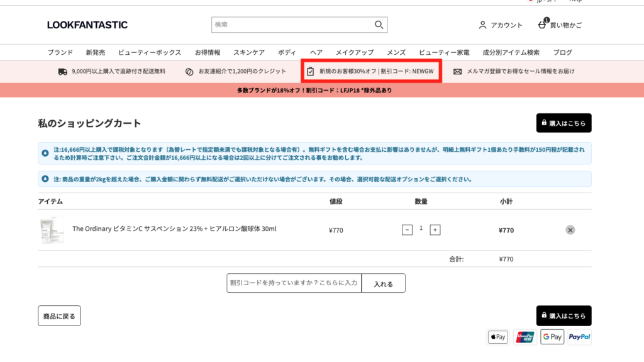Open the お友達紹介で1,200円のクレジット link
Screen dimensions: 644x362
coord(242,71)
